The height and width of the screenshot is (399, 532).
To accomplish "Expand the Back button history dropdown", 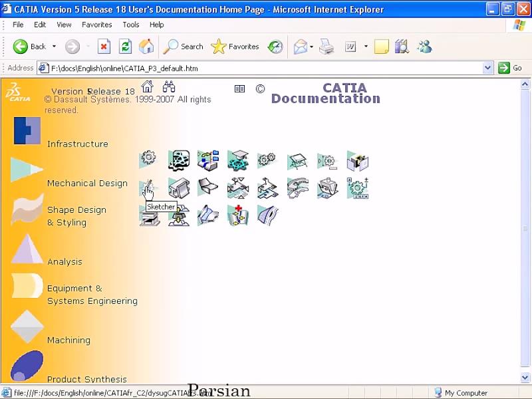I will point(55,47).
